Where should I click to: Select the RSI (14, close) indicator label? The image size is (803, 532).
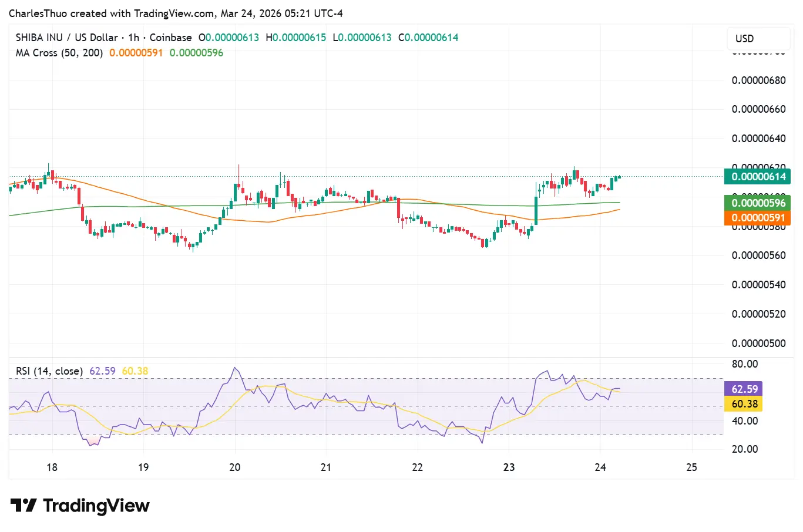coord(49,371)
